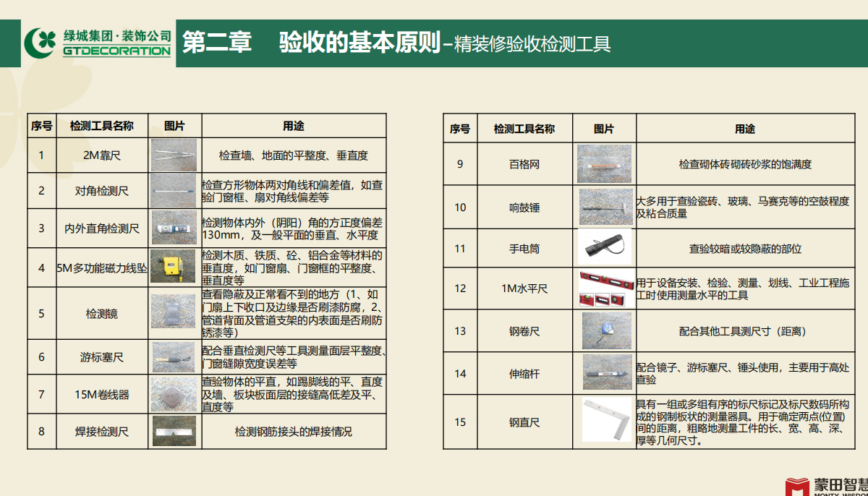Click the 用途 header in left table
The width and height of the screenshot is (868, 496).
[294, 126]
